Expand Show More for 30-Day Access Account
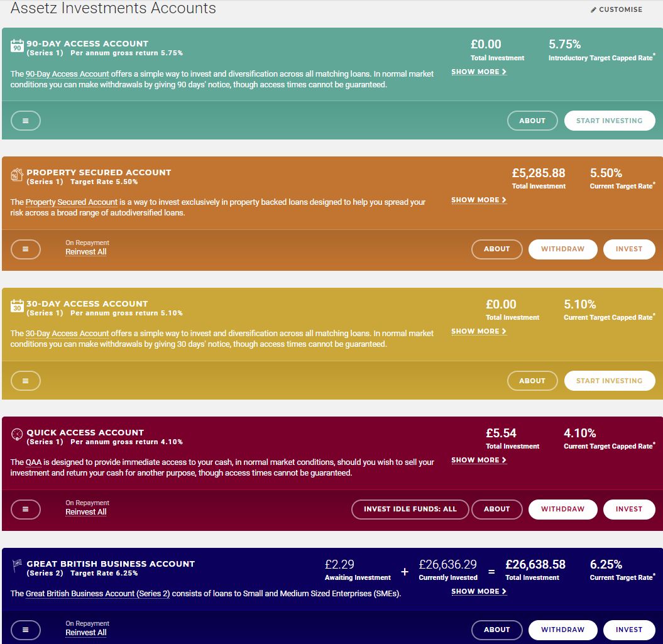 click(479, 331)
